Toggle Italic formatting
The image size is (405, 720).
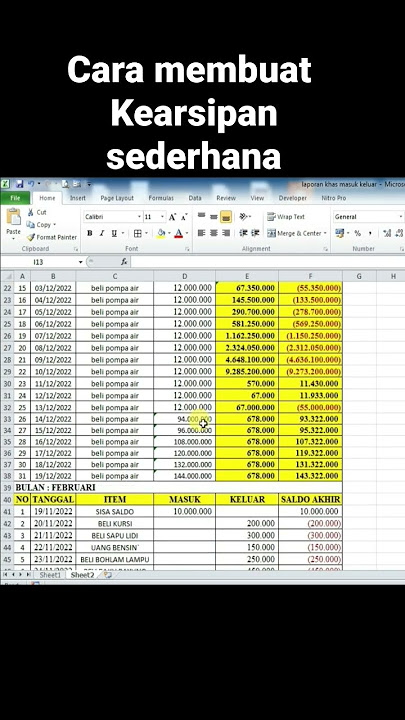[102, 233]
